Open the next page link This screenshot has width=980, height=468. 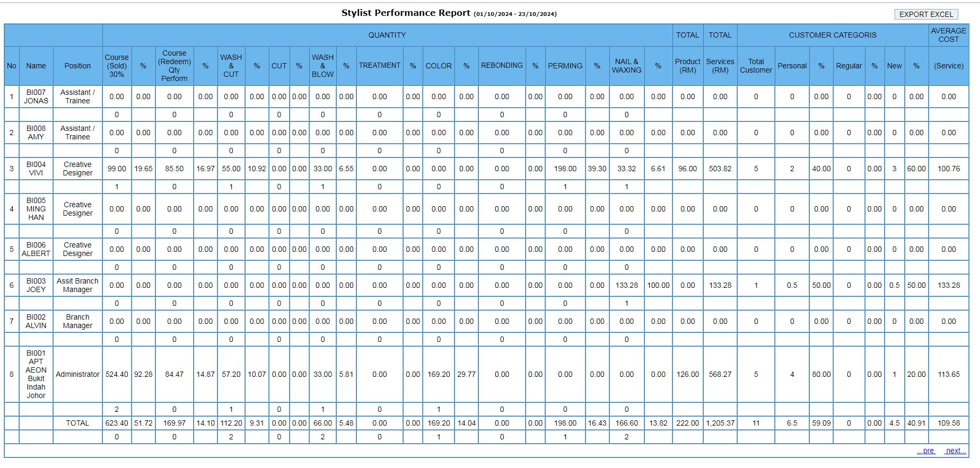[x=955, y=451]
